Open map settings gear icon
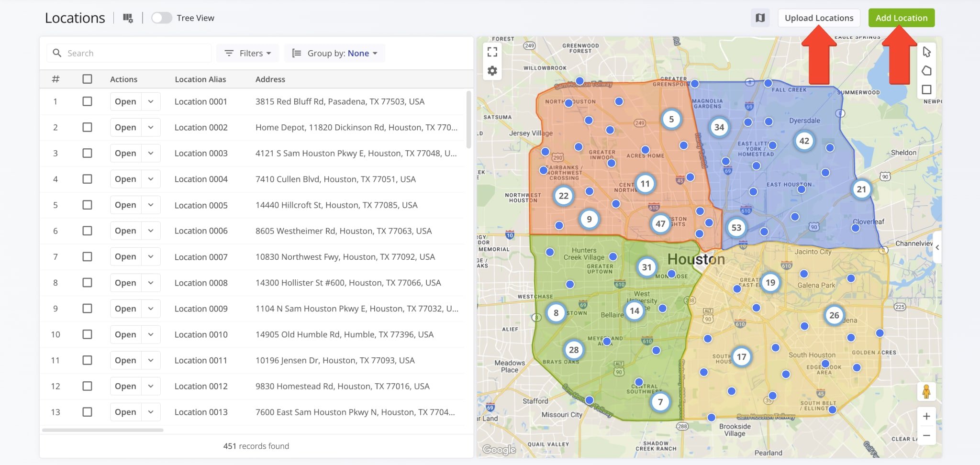Screen dimensions: 980x465 coord(492,71)
